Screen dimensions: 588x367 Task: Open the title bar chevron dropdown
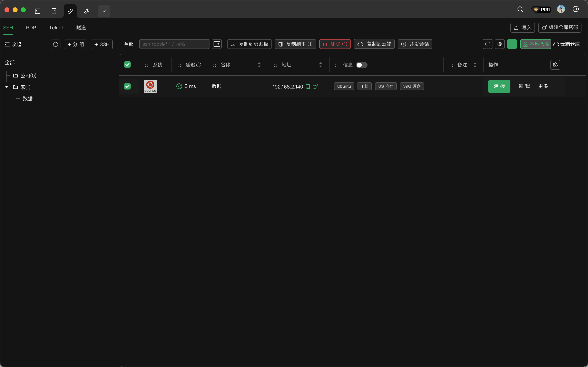(x=104, y=11)
